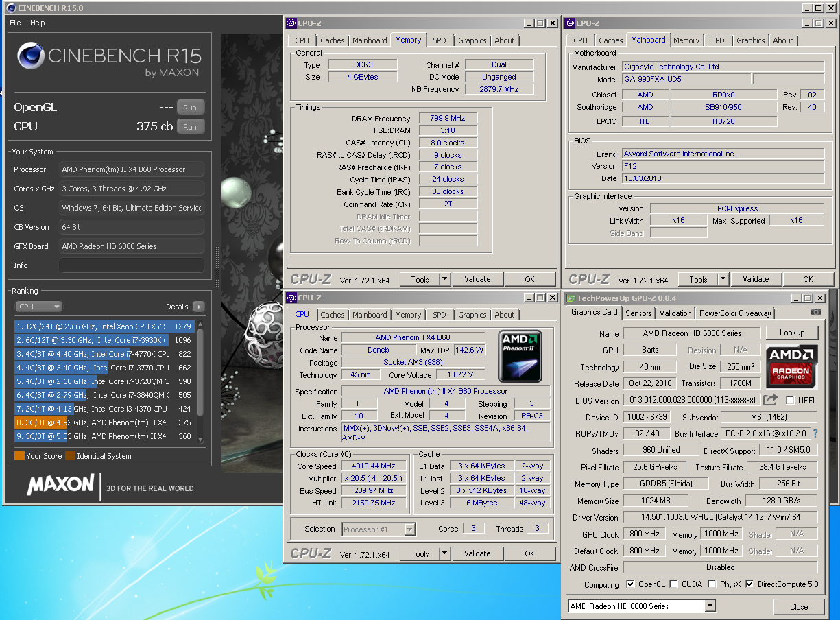
Task: Click Tools button in CPU-Z CPU window
Action: pyautogui.click(x=420, y=553)
